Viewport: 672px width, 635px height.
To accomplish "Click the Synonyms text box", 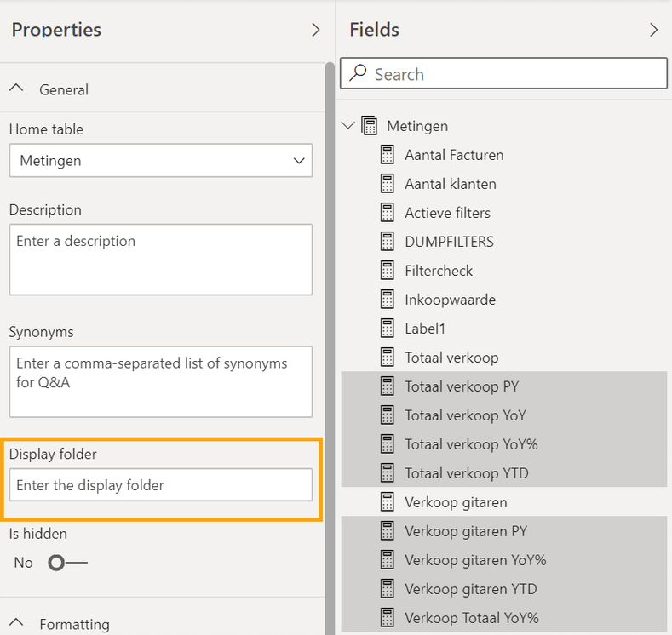I will (x=161, y=381).
